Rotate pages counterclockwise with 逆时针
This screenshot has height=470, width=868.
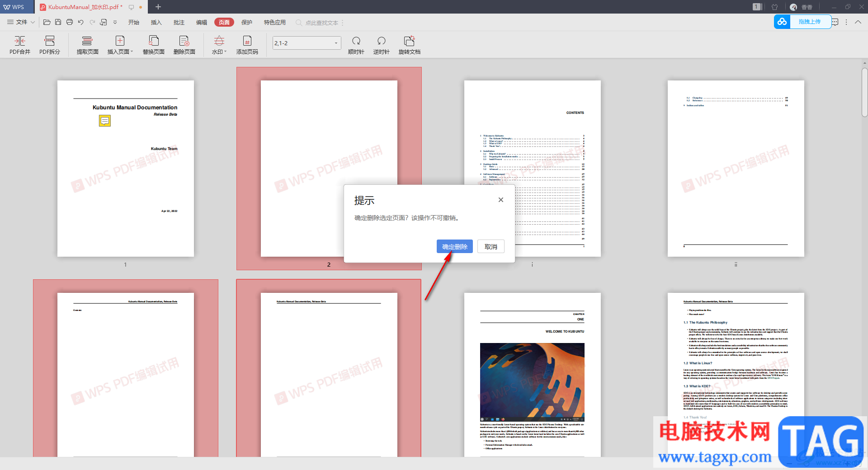click(382, 45)
